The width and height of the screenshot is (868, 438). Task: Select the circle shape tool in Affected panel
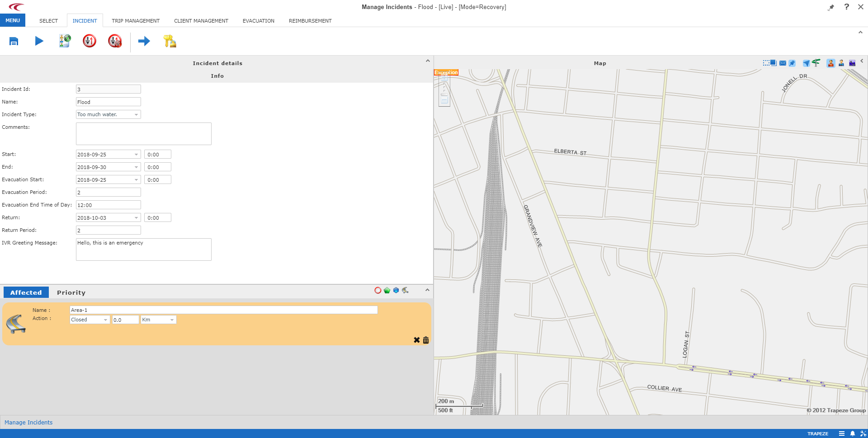[x=378, y=291]
